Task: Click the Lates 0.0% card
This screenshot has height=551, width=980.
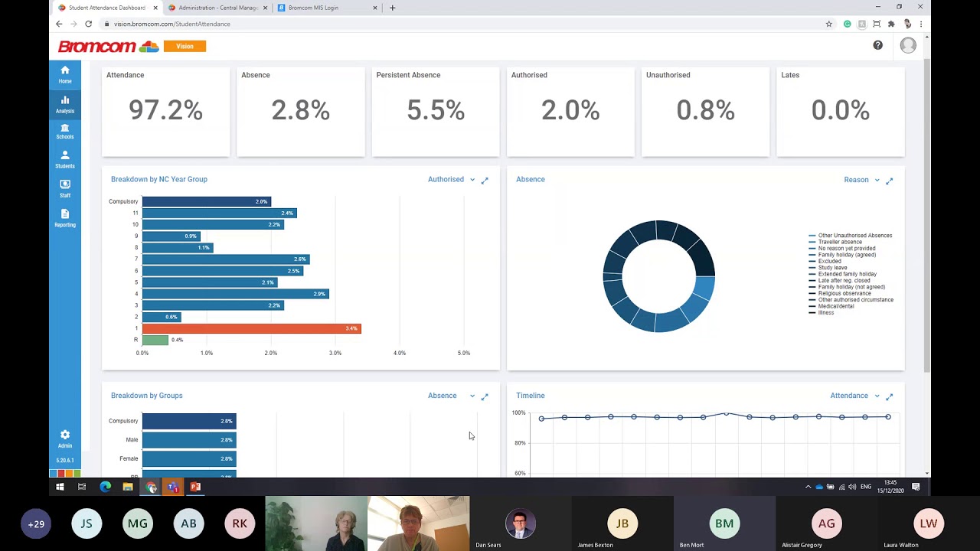Action: coord(841,112)
